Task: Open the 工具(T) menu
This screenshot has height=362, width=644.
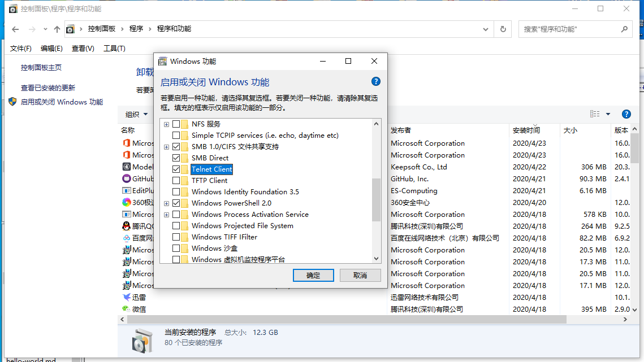Action: click(114, 49)
